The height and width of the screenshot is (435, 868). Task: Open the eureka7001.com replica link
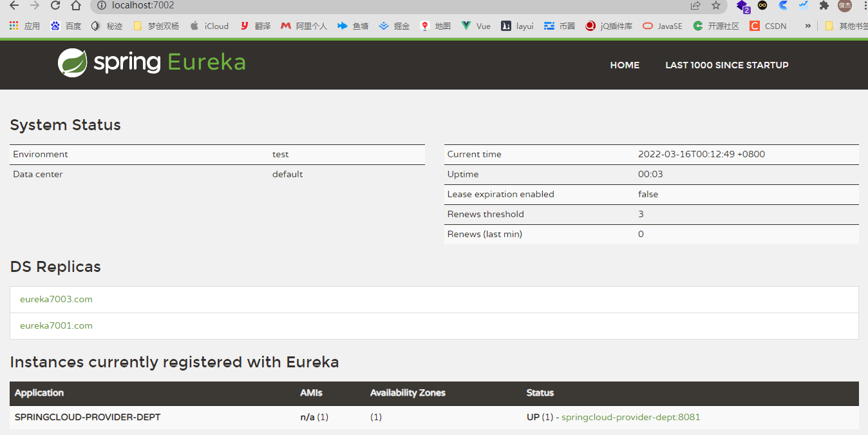point(56,326)
